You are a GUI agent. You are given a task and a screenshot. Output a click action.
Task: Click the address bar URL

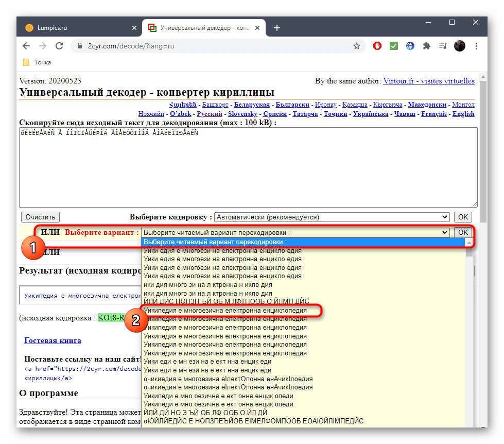(x=131, y=46)
